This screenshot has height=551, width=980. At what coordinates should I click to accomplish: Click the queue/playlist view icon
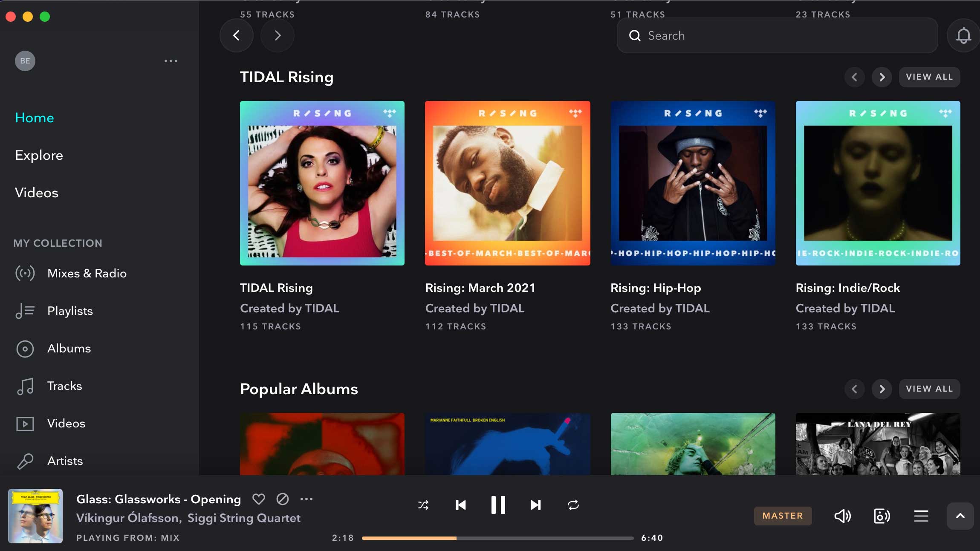click(x=922, y=515)
